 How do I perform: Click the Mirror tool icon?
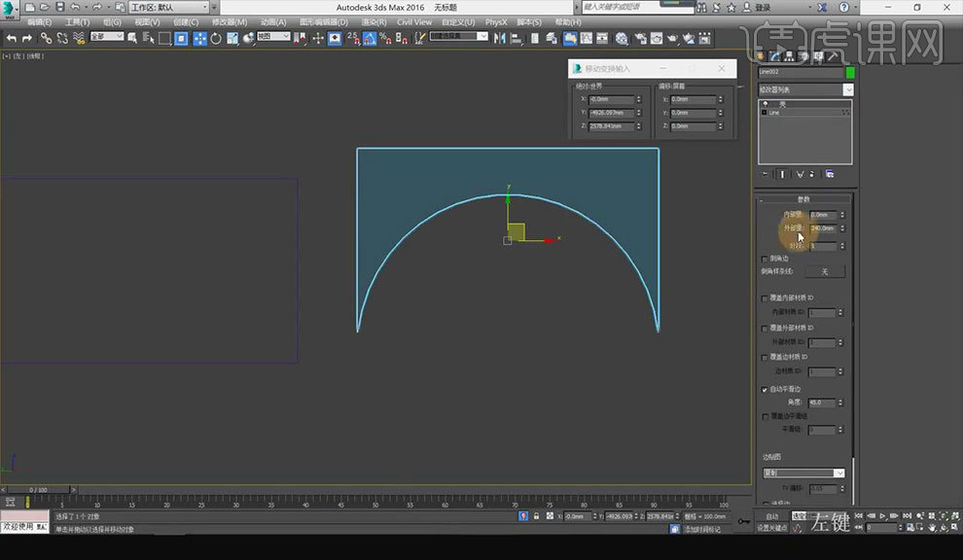[x=499, y=38]
